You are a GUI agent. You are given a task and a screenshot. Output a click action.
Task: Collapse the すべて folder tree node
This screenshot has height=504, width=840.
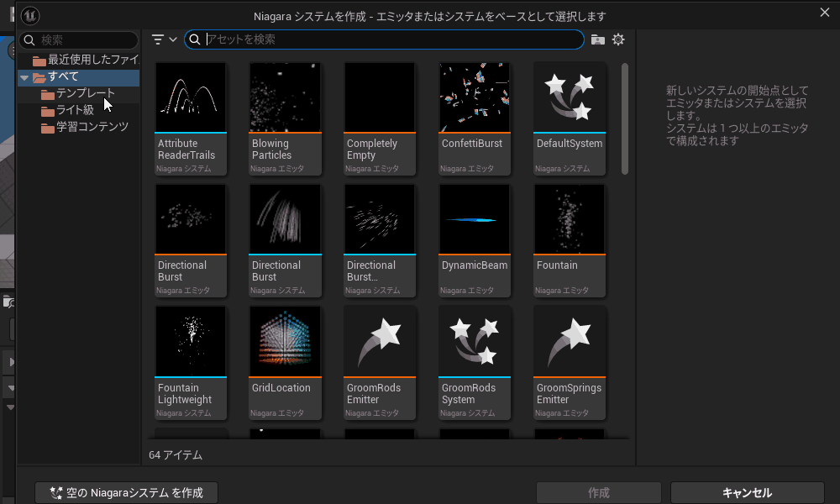click(x=25, y=77)
